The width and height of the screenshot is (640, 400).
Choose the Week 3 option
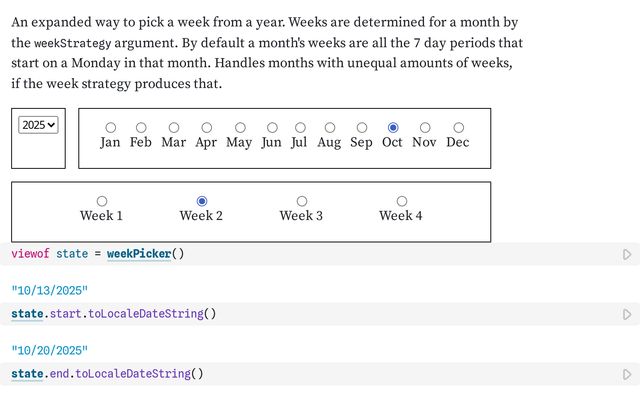302,201
